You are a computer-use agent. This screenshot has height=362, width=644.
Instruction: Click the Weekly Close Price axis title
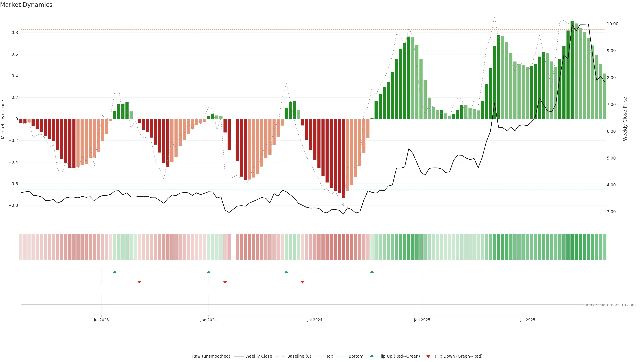point(625,119)
